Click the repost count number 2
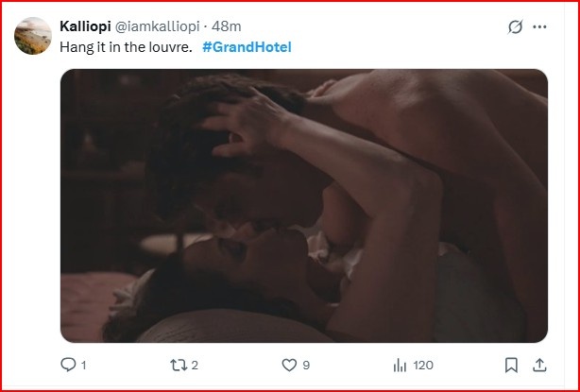Screen dimensions: 580x392 click(195, 366)
